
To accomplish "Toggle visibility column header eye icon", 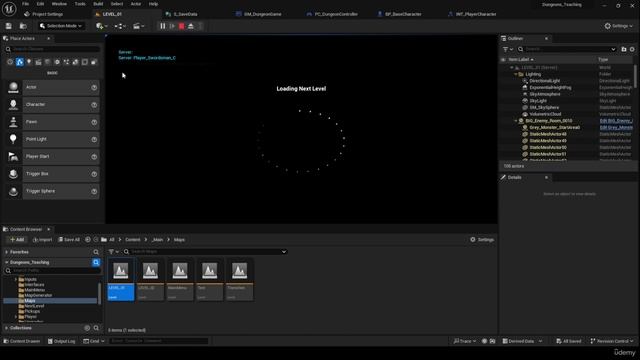I will pyautogui.click(x=503, y=60).
